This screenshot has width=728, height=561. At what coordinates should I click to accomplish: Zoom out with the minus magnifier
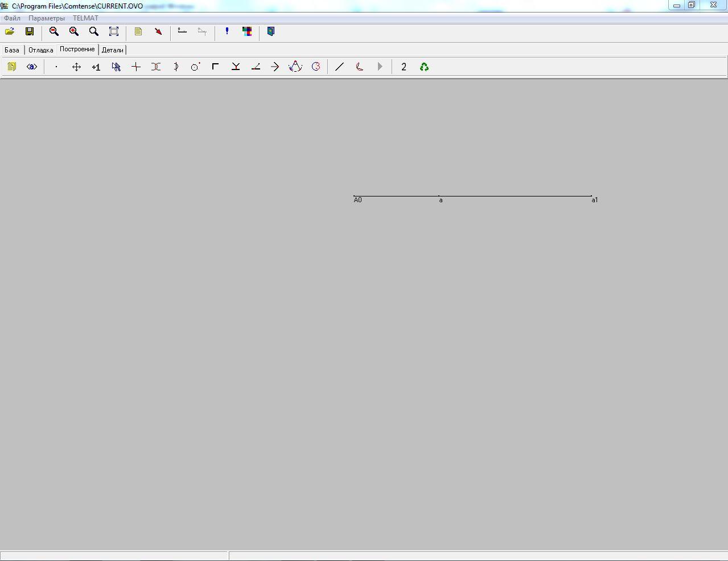54,32
